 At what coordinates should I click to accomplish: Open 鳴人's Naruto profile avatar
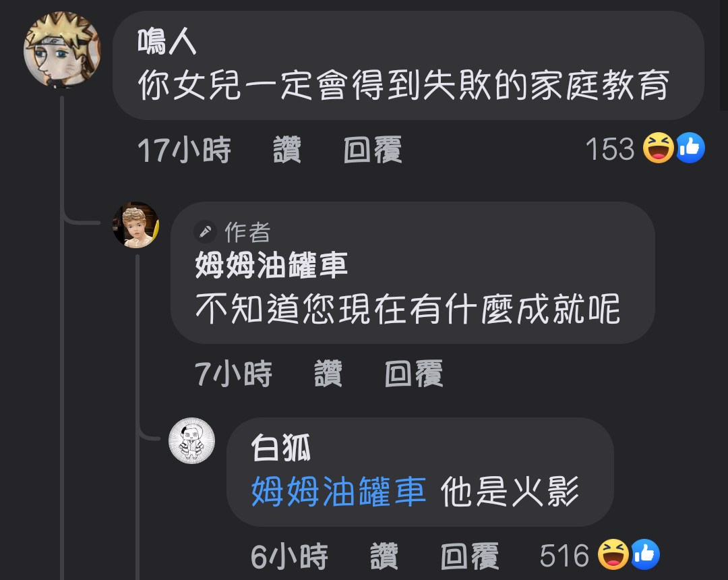coord(62,49)
